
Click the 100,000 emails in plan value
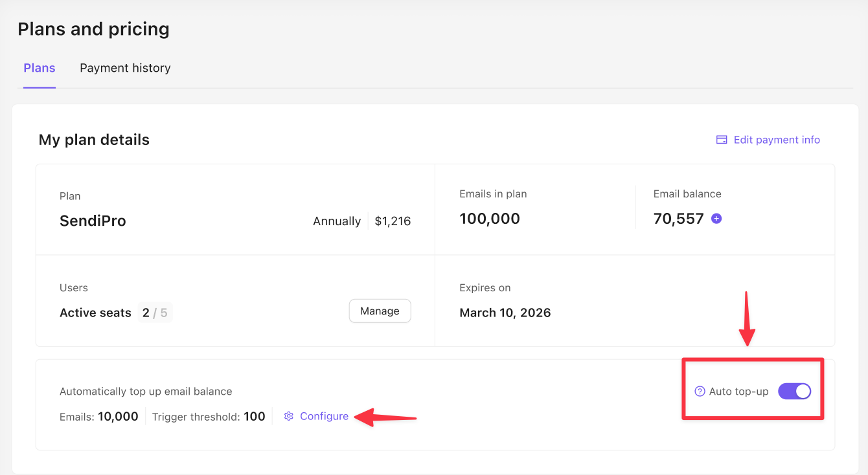490,219
